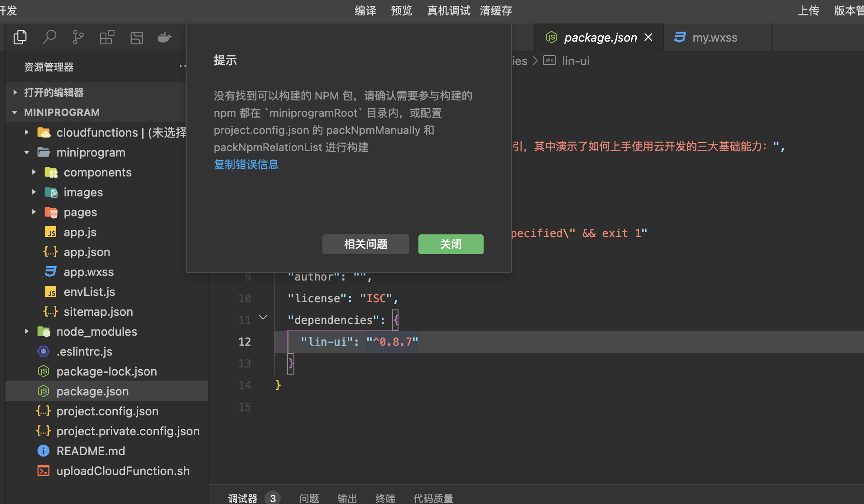864x504 pixels.
Task: Open the 终端 panel tab at the bottom
Action: (x=384, y=498)
